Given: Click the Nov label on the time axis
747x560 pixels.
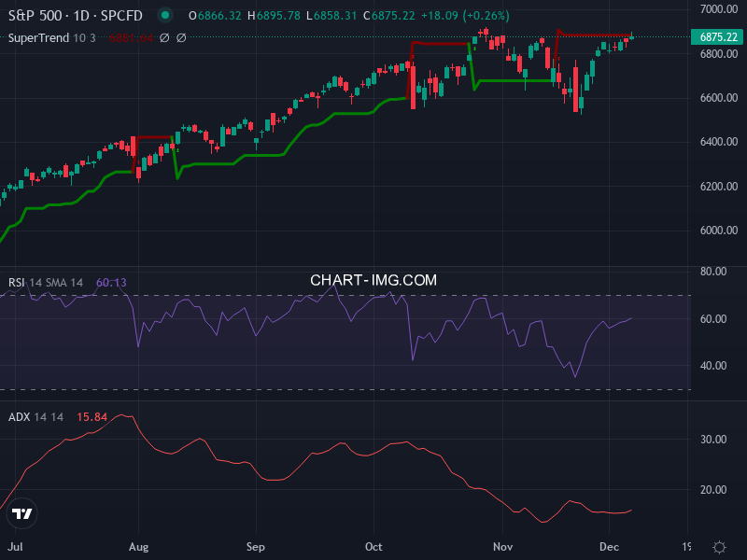Looking at the screenshot, I should click(x=501, y=546).
